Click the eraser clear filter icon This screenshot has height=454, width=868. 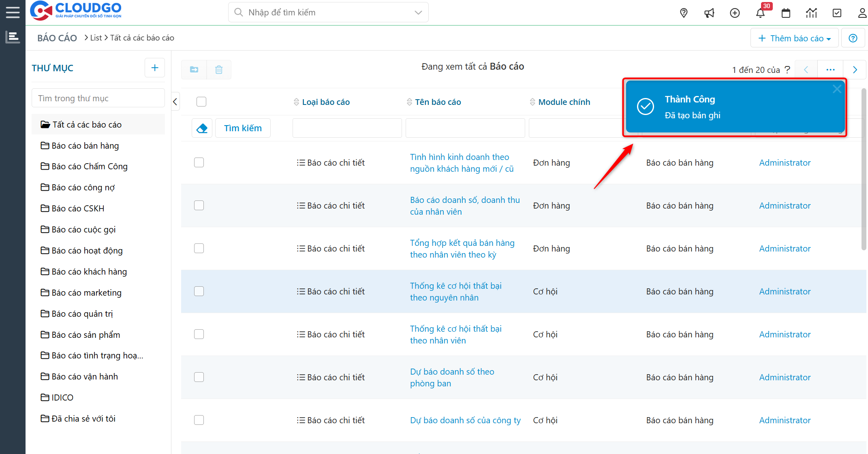click(x=202, y=128)
